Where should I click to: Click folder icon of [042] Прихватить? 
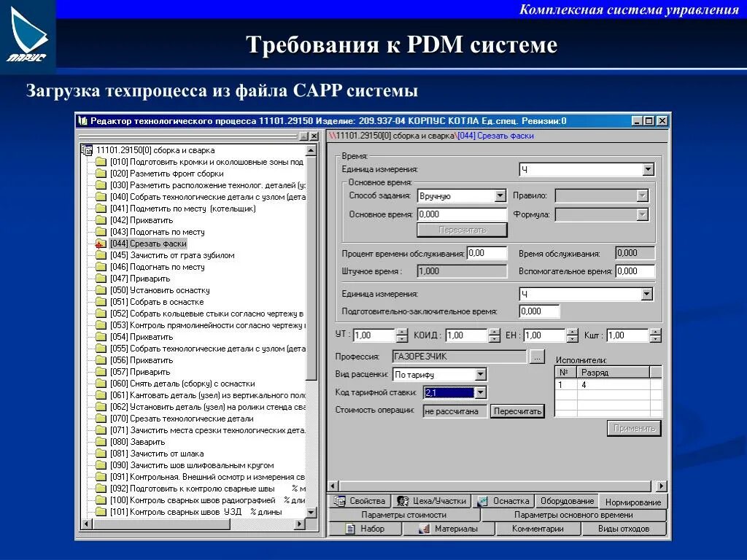click(101, 220)
